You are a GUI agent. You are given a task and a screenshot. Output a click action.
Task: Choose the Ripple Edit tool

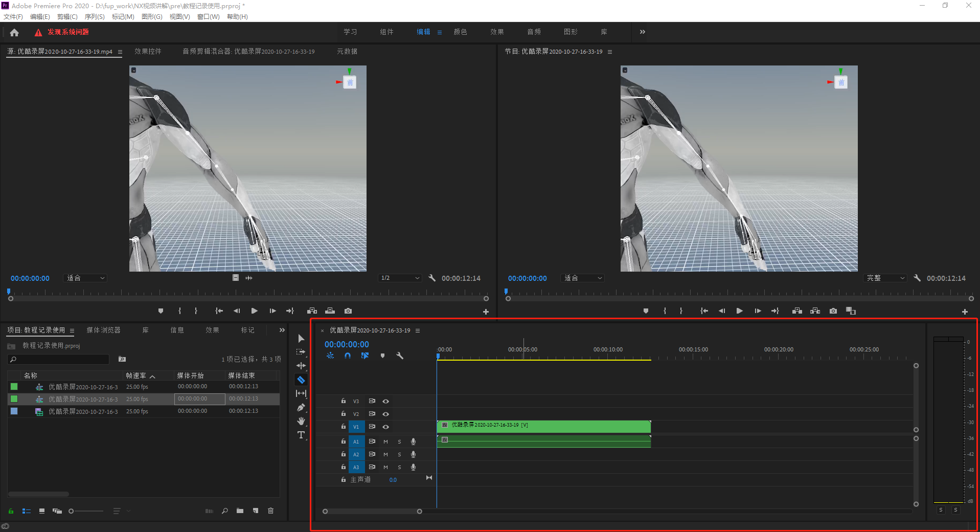click(x=301, y=366)
